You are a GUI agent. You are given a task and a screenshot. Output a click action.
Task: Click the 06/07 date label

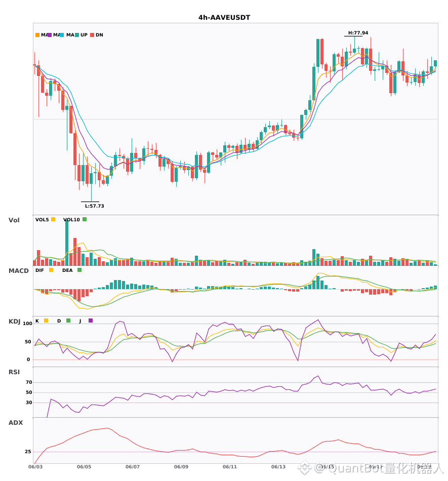point(133,467)
